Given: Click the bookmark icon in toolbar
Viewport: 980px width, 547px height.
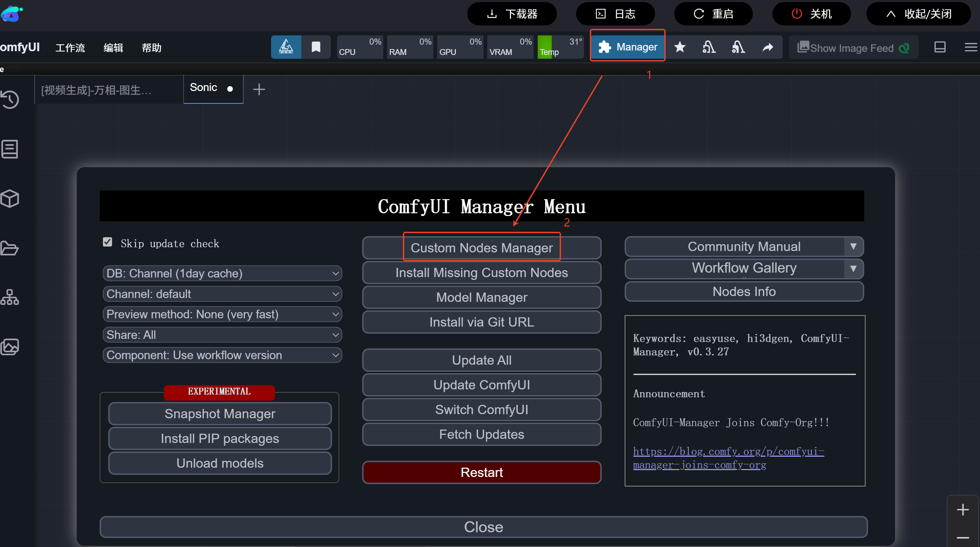Looking at the screenshot, I should pyautogui.click(x=316, y=47).
